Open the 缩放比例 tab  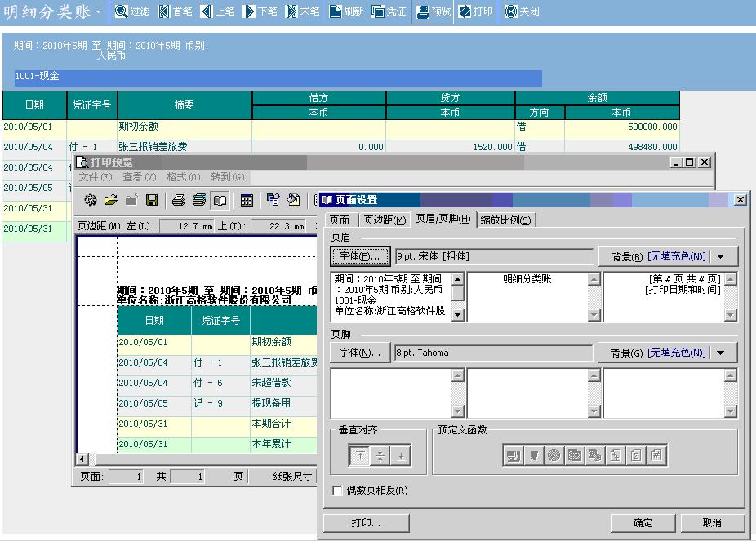(x=506, y=220)
